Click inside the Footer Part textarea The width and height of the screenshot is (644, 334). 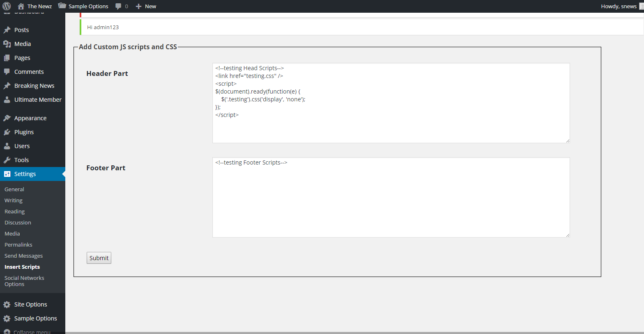391,197
